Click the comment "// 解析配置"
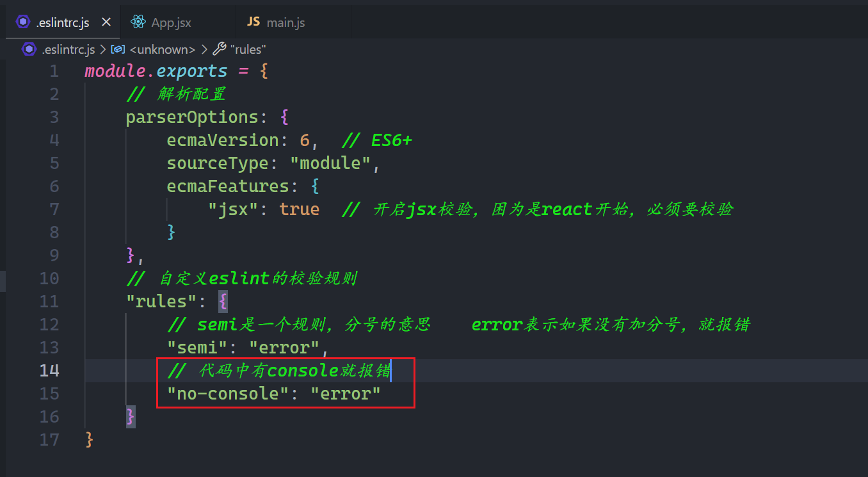Image resolution: width=868 pixels, height=477 pixels. pos(176,95)
